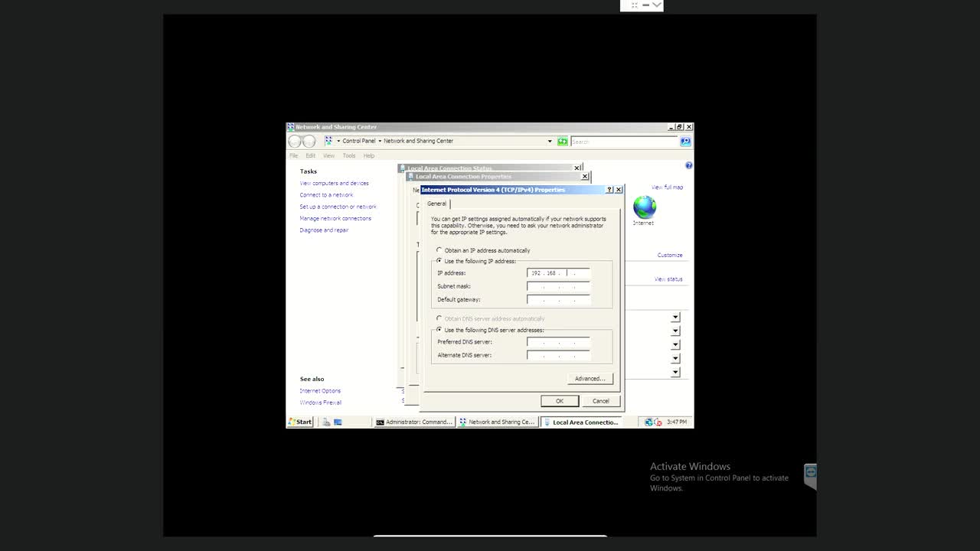Click the taskbar clock showing 3:47 PM
980x551 pixels.
point(677,422)
